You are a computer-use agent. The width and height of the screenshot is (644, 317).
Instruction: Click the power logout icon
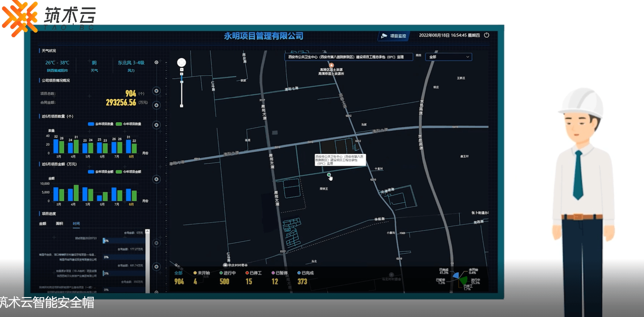[x=486, y=35]
